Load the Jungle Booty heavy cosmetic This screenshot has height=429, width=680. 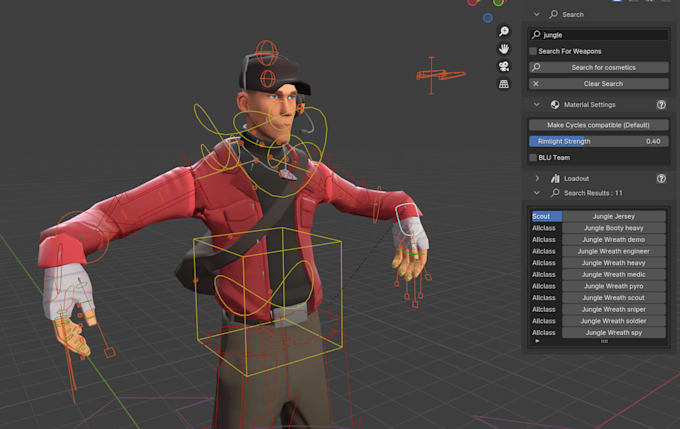(x=614, y=228)
